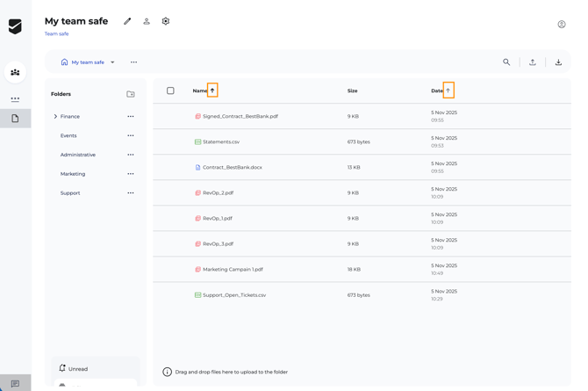
Task: Open user account profile icon
Action: tap(562, 25)
